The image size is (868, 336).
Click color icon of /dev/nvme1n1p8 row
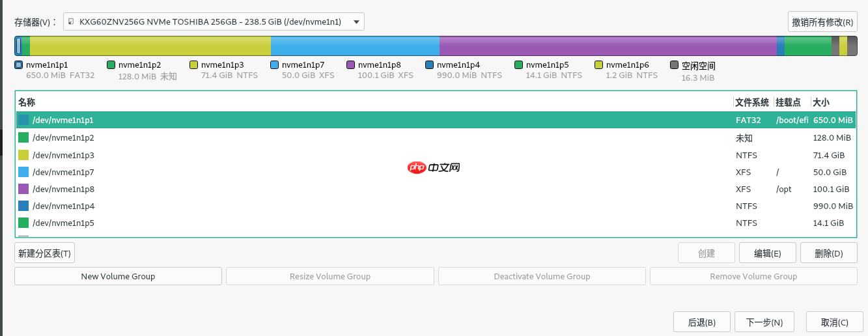pos(23,189)
